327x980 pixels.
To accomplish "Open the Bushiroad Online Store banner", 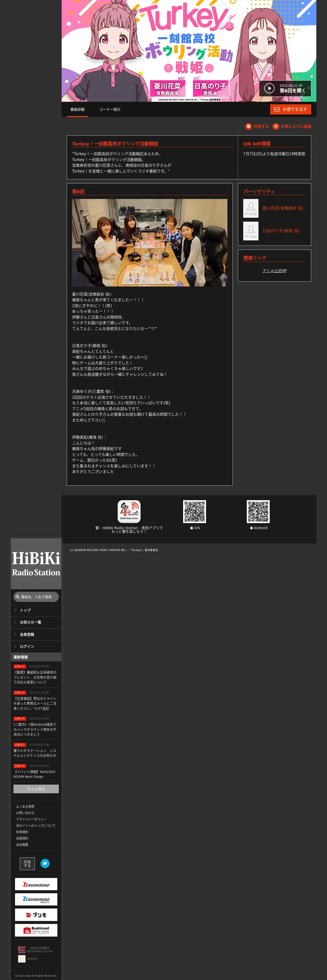I will [36, 930].
